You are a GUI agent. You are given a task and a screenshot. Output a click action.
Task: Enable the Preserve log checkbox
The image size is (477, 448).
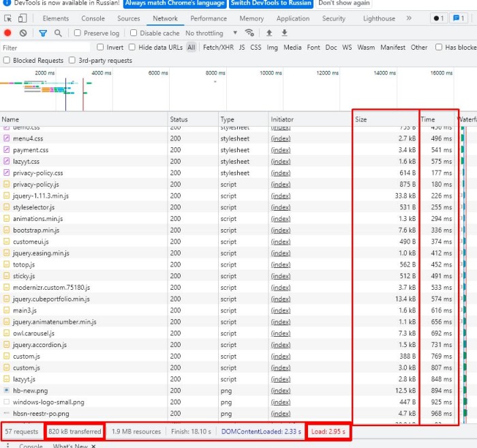[78, 33]
